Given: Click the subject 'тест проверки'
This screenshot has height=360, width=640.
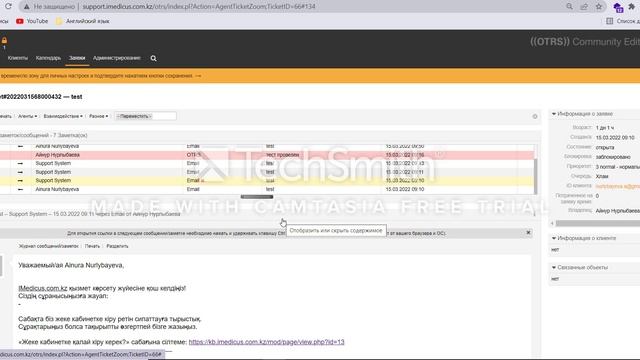Looking at the screenshot, I should coord(282,155).
